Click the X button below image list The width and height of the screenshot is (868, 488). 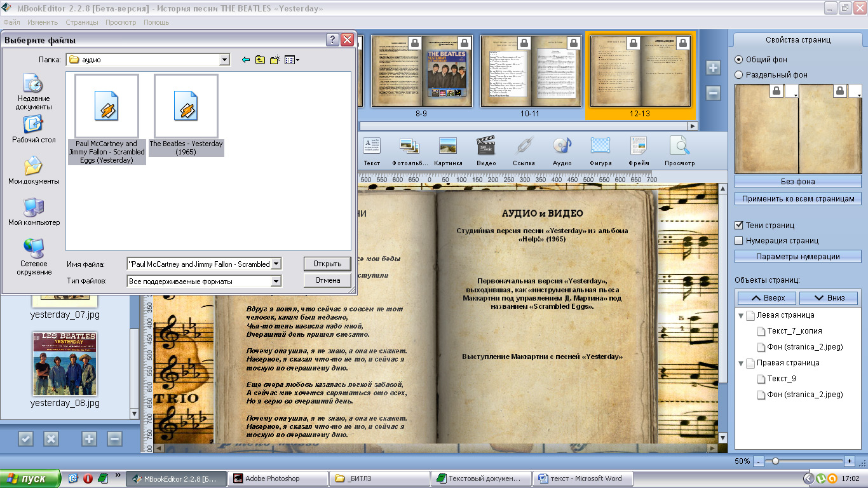click(51, 438)
